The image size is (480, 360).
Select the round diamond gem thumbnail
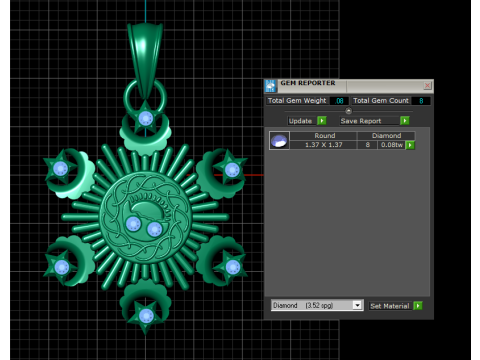coord(279,140)
